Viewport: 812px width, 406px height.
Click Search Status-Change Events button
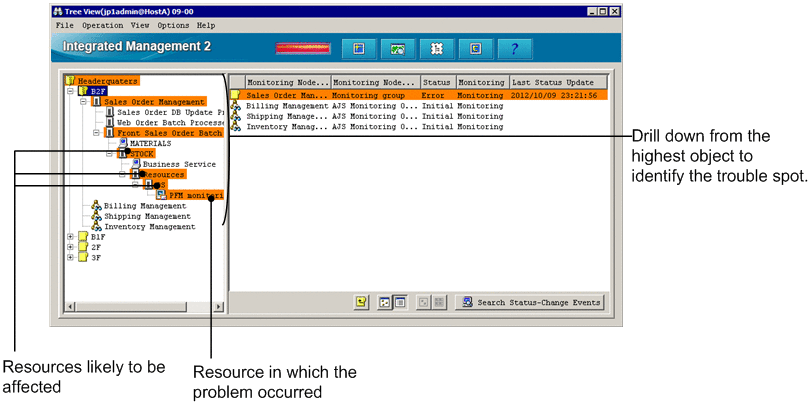coord(530,302)
